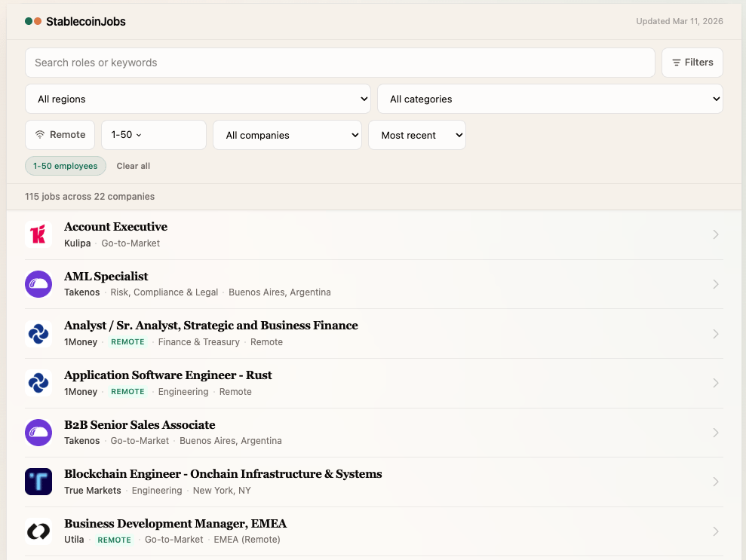This screenshot has width=746, height=560.
Task: Click True Markets company name
Action: (x=93, y=491)
